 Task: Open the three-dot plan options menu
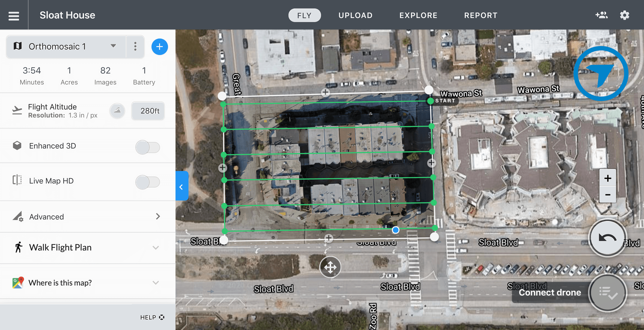point(135,46)
